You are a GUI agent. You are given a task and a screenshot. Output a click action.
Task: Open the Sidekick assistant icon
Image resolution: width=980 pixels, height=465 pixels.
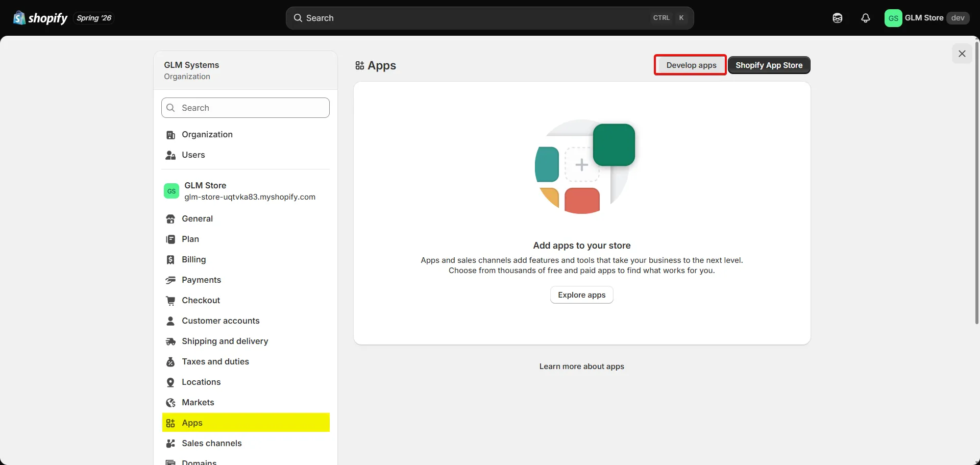coord(838,18)
